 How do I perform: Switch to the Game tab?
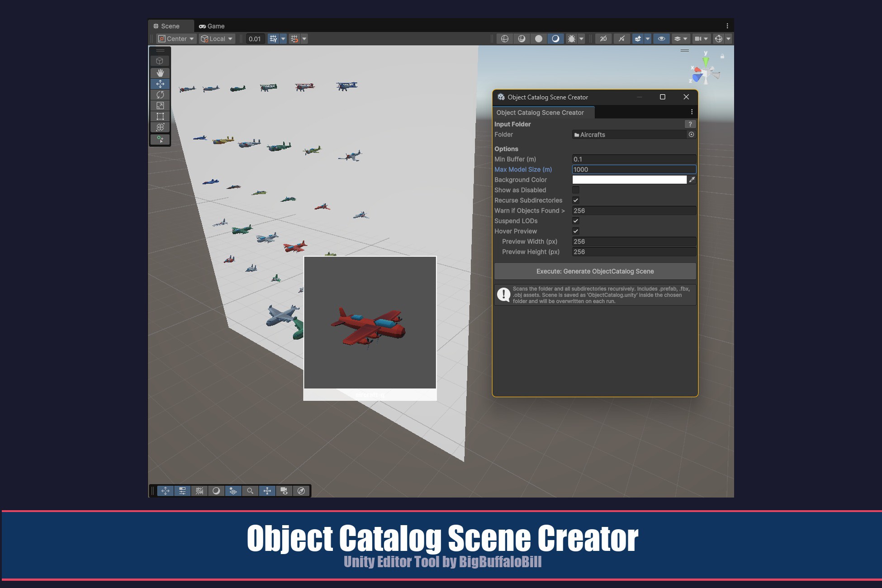click(x=212, y=26)
